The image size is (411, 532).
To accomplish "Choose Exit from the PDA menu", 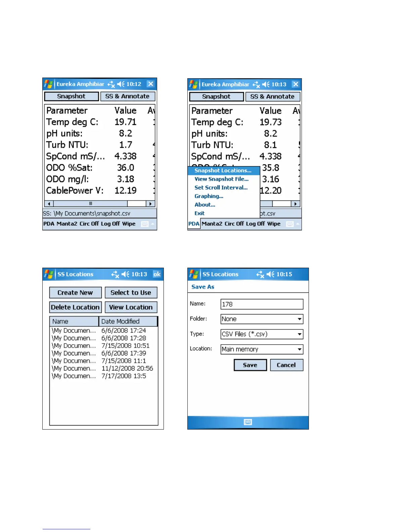I will tap(224, 213).
